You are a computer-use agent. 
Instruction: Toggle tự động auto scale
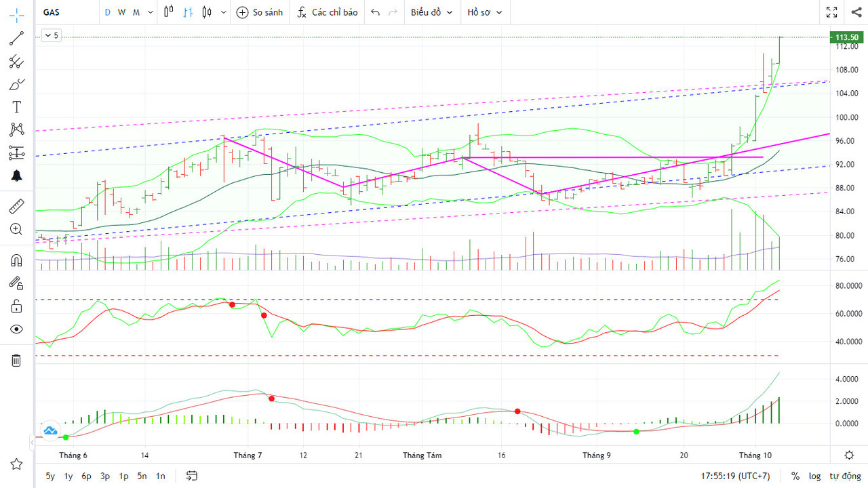845,476
